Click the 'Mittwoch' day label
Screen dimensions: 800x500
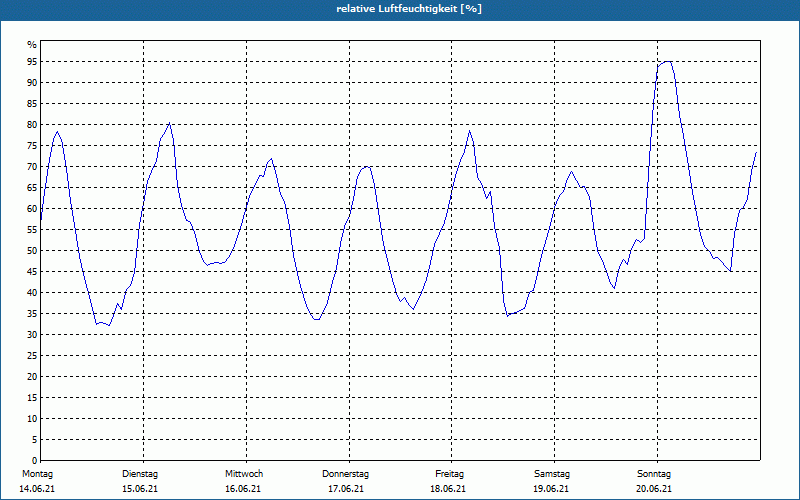point(244,474)
